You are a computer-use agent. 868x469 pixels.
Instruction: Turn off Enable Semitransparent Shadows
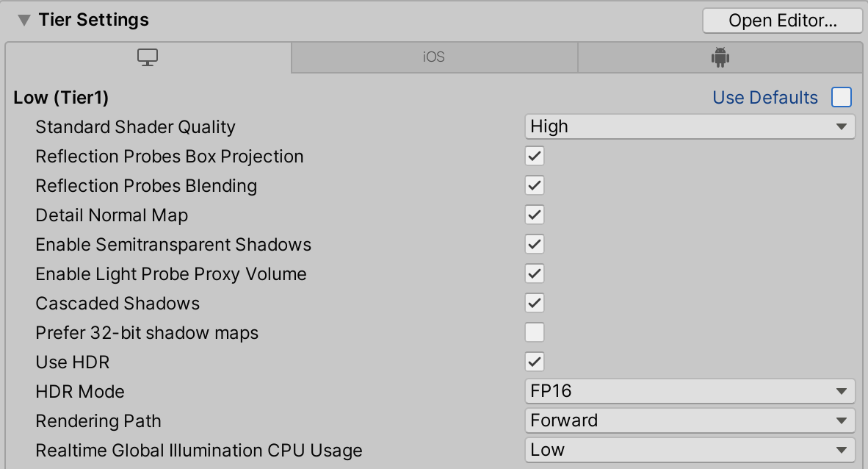(535, 244)
